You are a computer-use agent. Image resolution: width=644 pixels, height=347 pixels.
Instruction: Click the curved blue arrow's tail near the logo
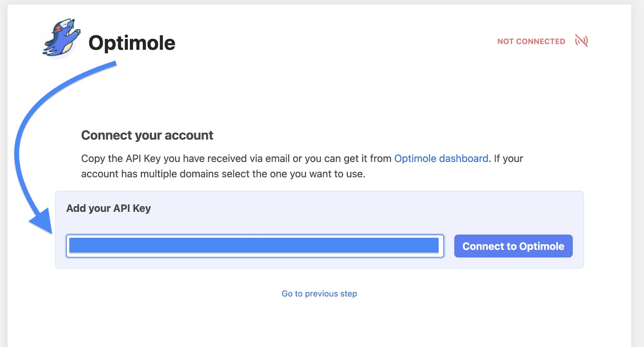pos(109,66)
